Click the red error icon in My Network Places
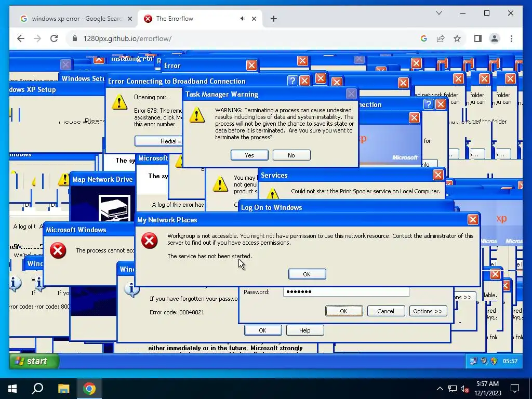Image resolution: width=532 pixels, height=399 pixels. pos(149,241)
